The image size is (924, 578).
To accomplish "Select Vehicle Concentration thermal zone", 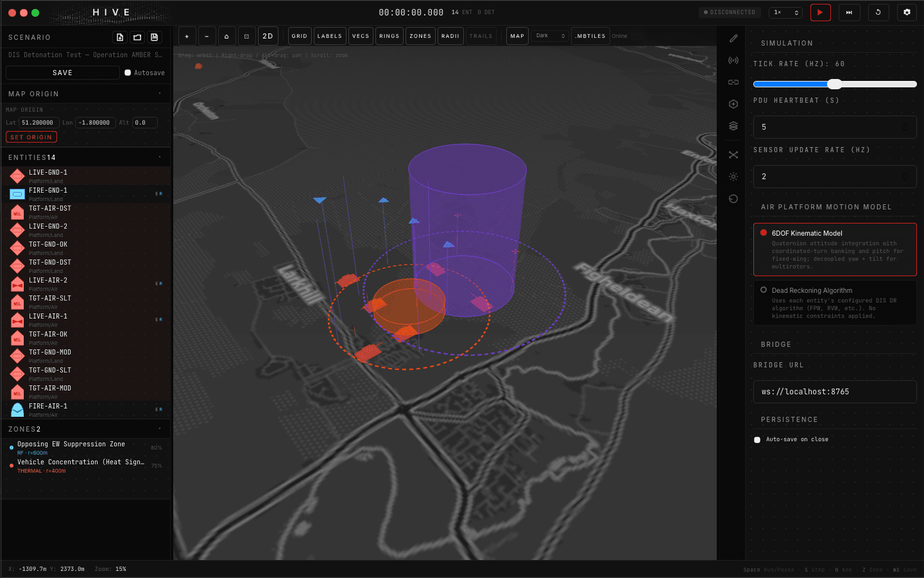I will 85,466.
